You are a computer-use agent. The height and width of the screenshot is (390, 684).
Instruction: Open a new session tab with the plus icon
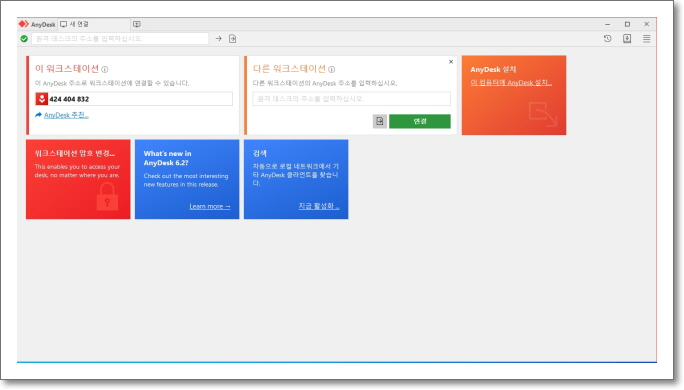click(137, 24)
